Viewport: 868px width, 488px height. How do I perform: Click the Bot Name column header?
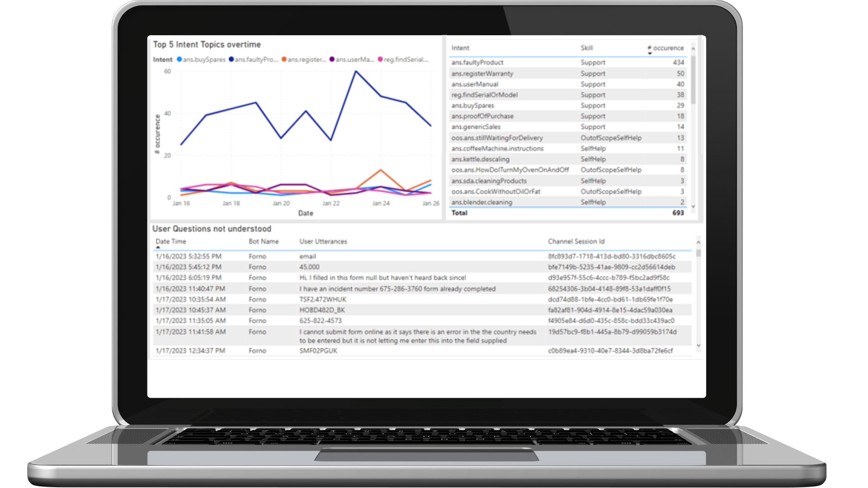pyautogui.click(x=263, y=241)
